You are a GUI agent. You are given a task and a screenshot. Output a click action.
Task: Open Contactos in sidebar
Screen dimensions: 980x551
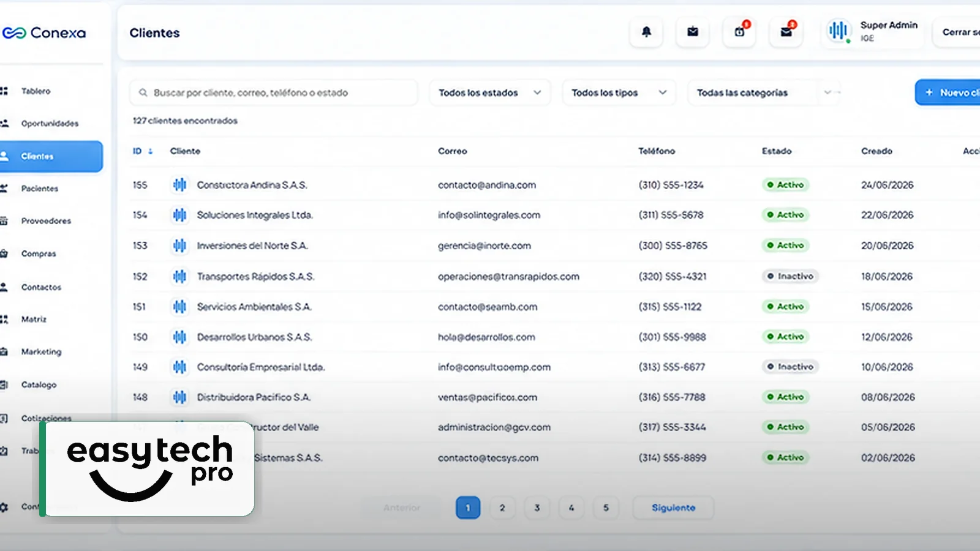click(41, 287)
